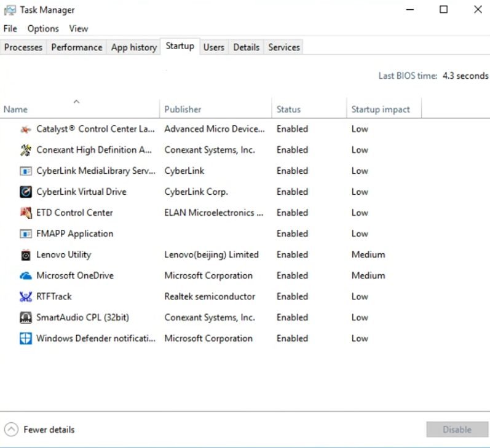Click the Task Manager title bar icon
Image resolution: width=490 pixels, height=448 pixels.
[10, 10]
